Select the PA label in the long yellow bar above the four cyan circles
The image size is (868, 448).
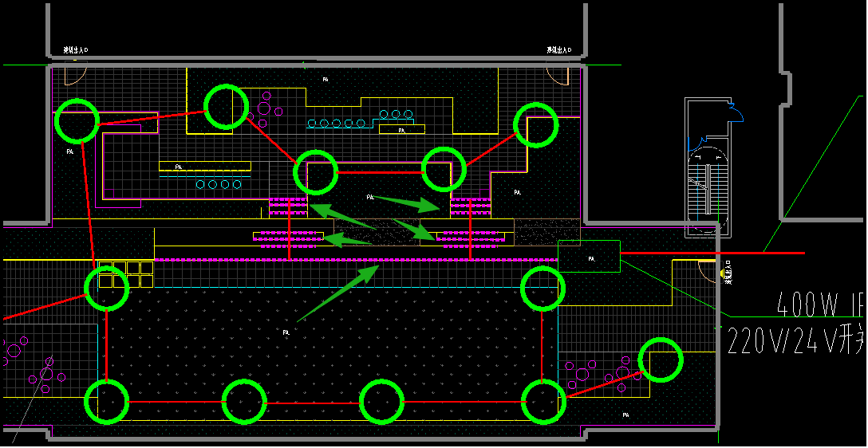tap(179, 167)
